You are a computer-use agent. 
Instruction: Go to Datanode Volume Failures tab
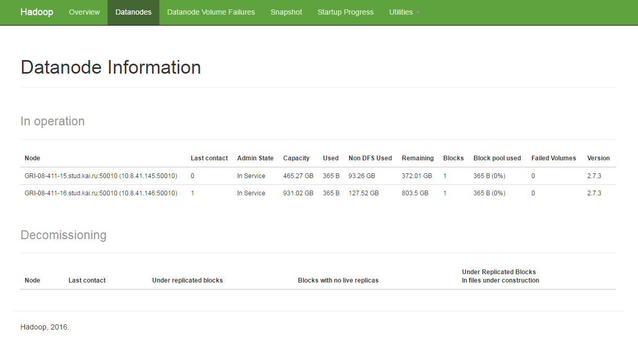[211, 12]
